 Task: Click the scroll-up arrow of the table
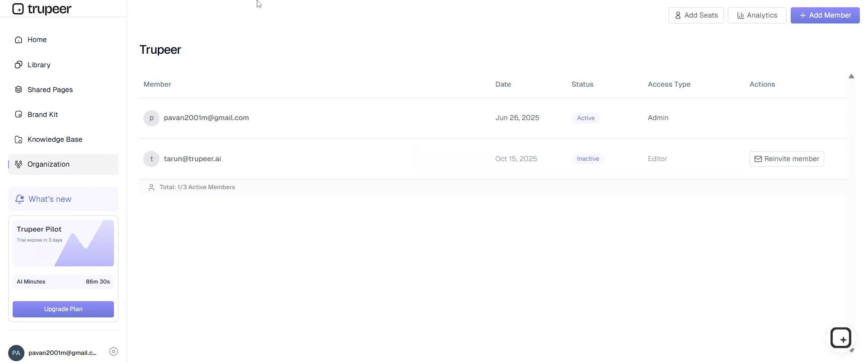(x=851, y=76)
